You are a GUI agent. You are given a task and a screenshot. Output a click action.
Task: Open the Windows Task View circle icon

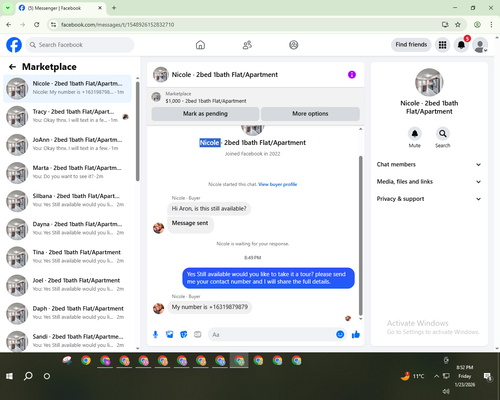click(x=47, y=376)
